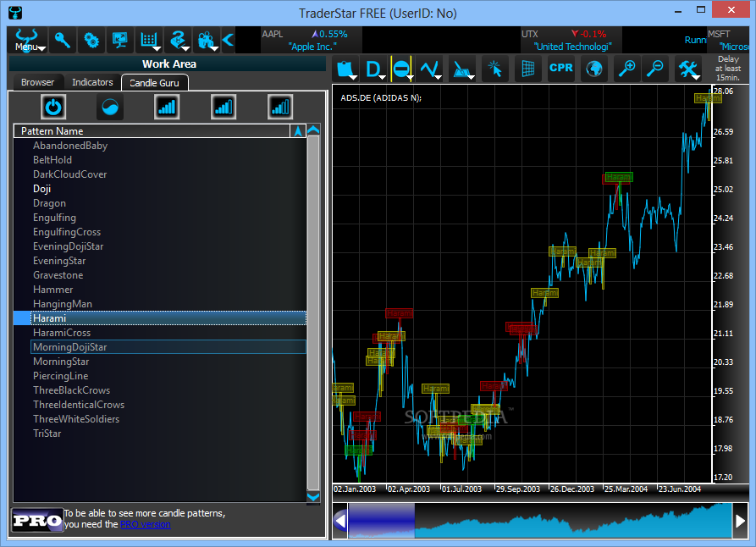Select second bar-chart strength icon
Image resolution: width=756 pixels, height=547 pixels.
(223, 107)
